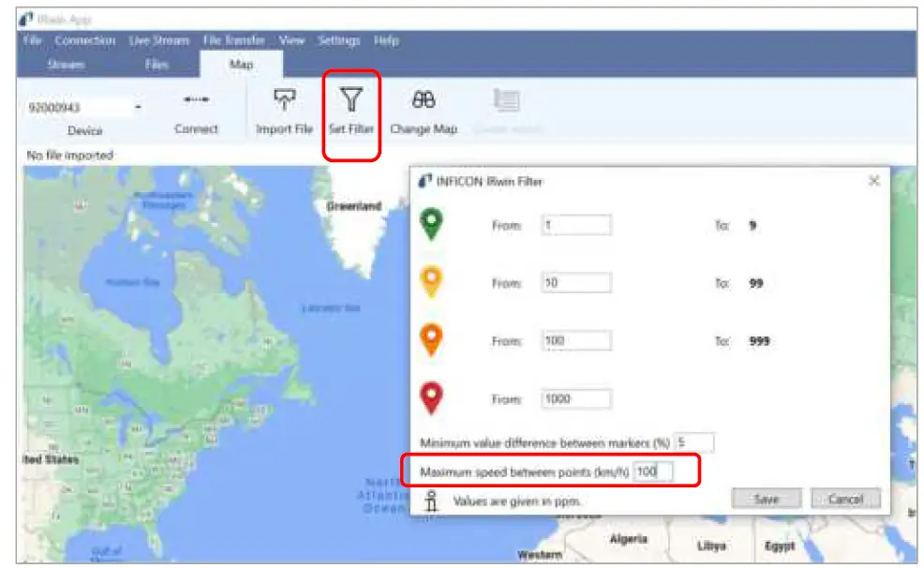The width and height of the screenshot is (924, 568).
Task: Open the device number dropdown
Action: point(138,107)
